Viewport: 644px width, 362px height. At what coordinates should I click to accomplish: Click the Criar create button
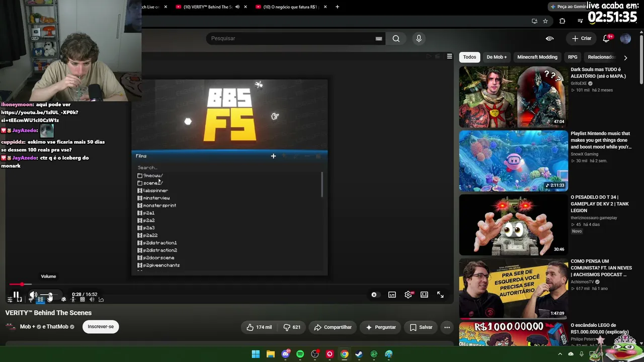click(582, 38)
